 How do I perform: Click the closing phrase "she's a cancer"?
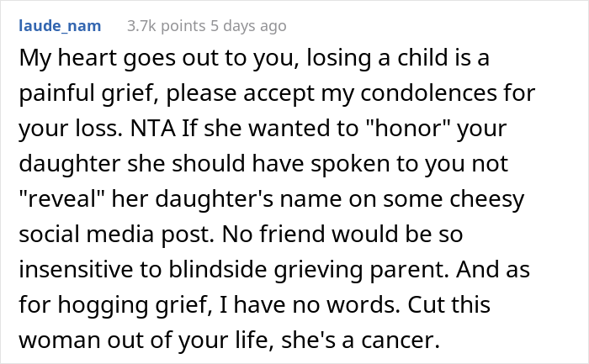[360, 340]
